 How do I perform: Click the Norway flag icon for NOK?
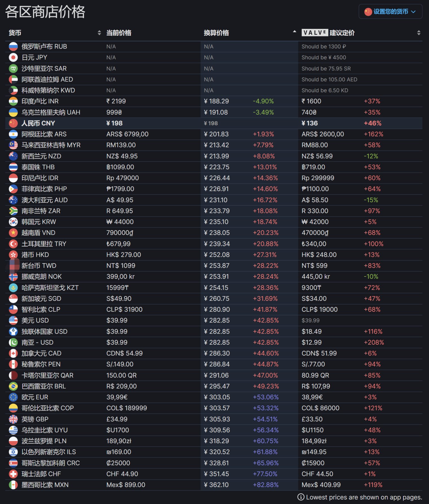point(13,277)
